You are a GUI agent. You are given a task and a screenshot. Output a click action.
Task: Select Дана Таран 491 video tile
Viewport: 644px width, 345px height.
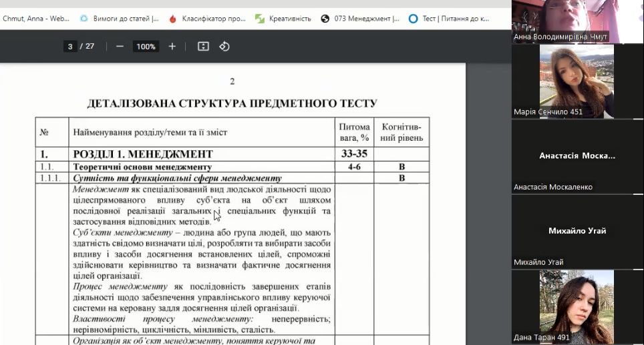[x=577, y=306]
